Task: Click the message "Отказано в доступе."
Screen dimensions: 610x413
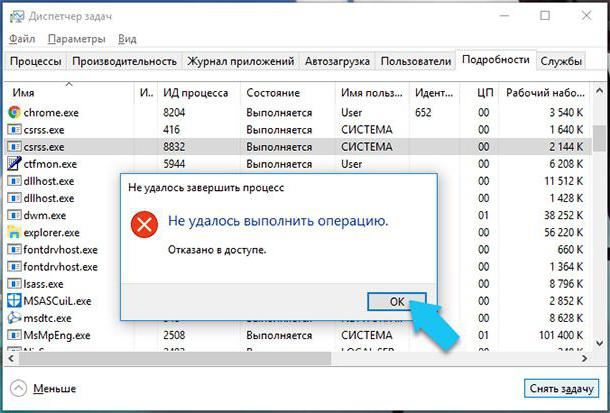Action: 217,250
